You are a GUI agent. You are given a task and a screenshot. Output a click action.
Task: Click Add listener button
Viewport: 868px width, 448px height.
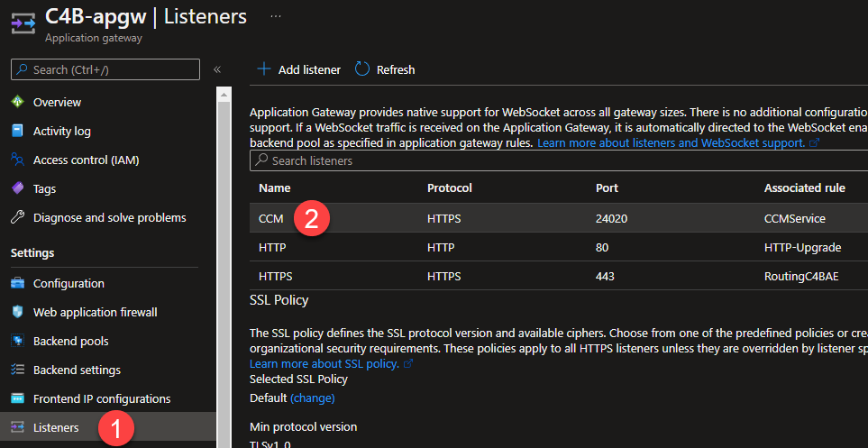click(x=299, y=69)
